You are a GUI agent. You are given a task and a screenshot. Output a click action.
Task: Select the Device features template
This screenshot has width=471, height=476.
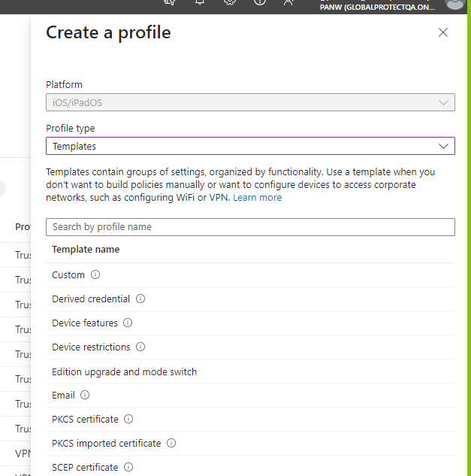click(x=250, y=323)
